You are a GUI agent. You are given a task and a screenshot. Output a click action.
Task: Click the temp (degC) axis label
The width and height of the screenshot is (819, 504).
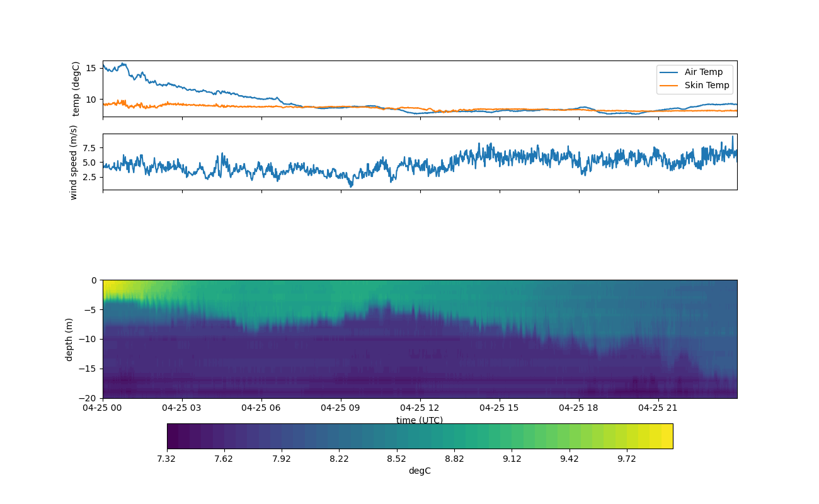coord(76,89)
